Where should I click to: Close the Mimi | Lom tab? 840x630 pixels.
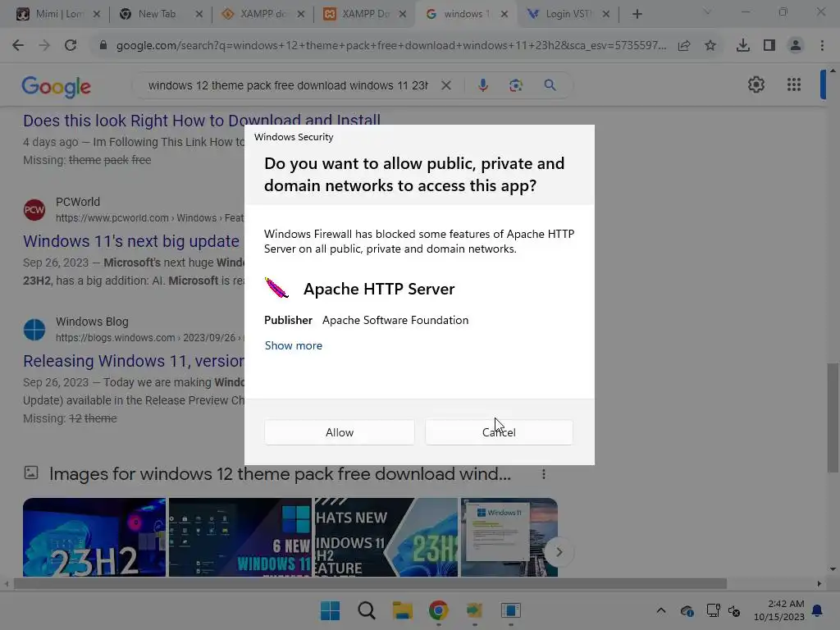point(97,14)
